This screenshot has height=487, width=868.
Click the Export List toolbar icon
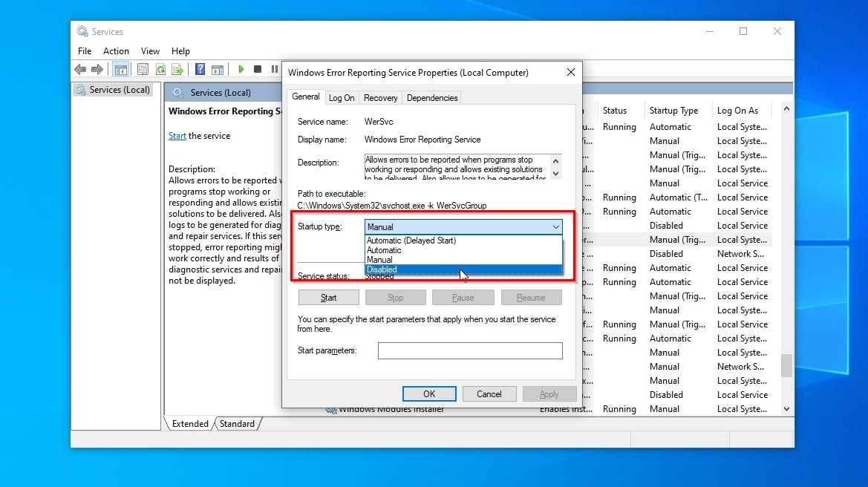coord(177,69)
